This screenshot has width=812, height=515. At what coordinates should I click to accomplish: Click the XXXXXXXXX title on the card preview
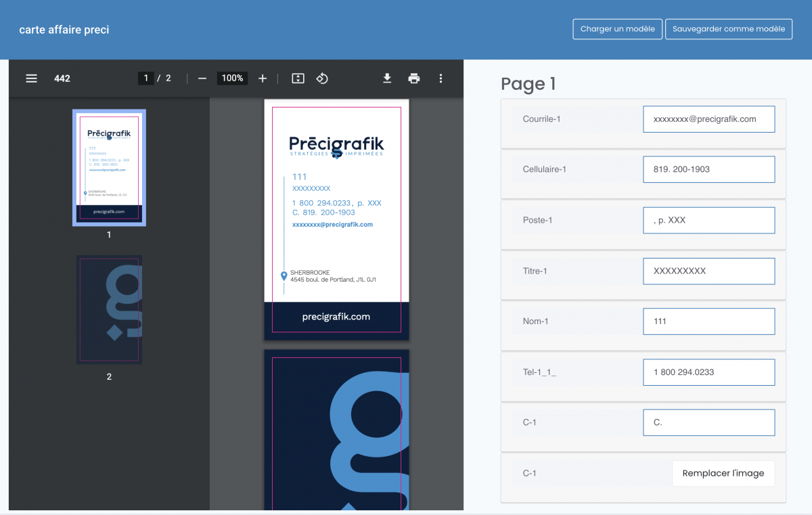coord(311,189)
